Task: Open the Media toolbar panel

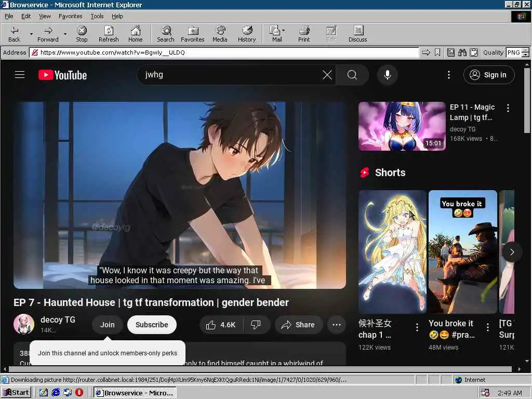Action: coord(220,34)
